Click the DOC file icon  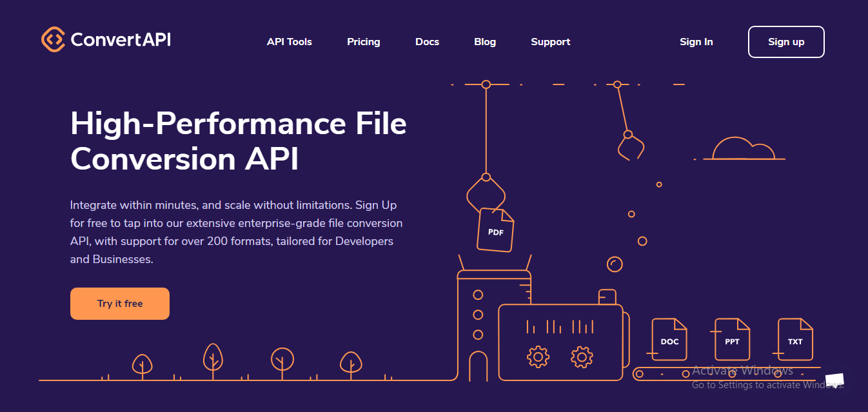[669, 339]
